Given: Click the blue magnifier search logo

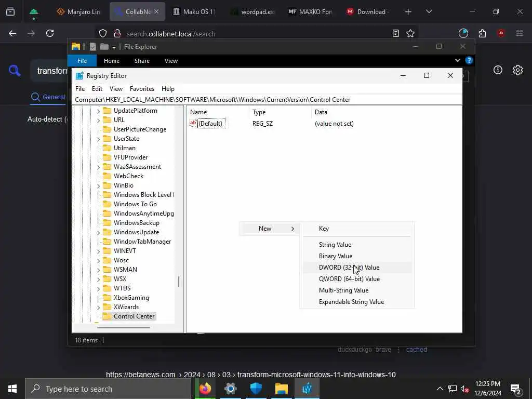Looking at the screenshot, I should 15,71.
